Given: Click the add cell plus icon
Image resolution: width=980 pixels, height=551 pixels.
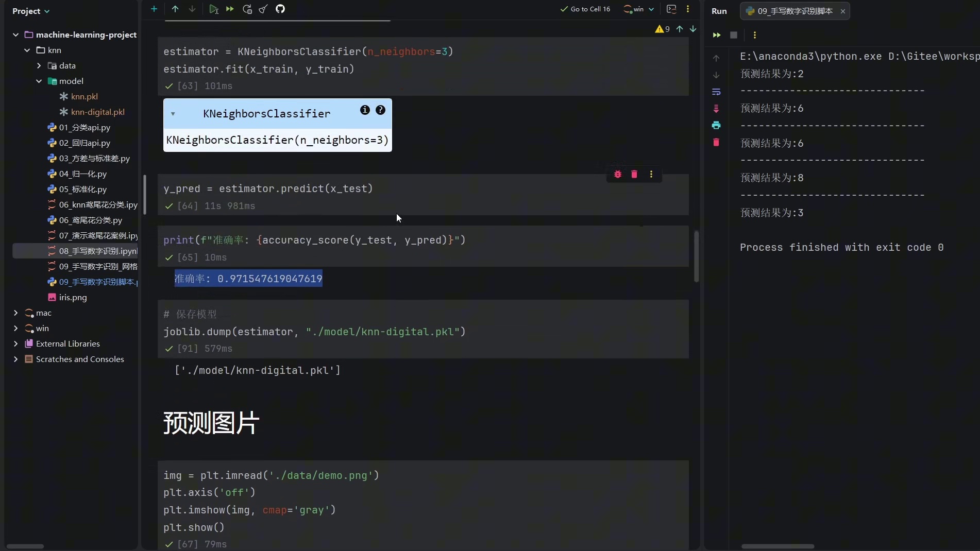Looking at the screenshot, I should [x=154, y=9].
